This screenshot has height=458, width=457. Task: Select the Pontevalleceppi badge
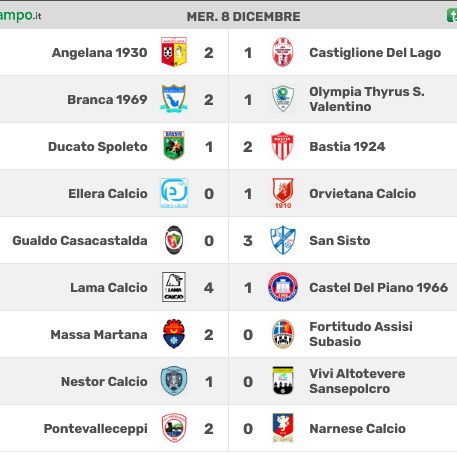click(x=174, y=428)
